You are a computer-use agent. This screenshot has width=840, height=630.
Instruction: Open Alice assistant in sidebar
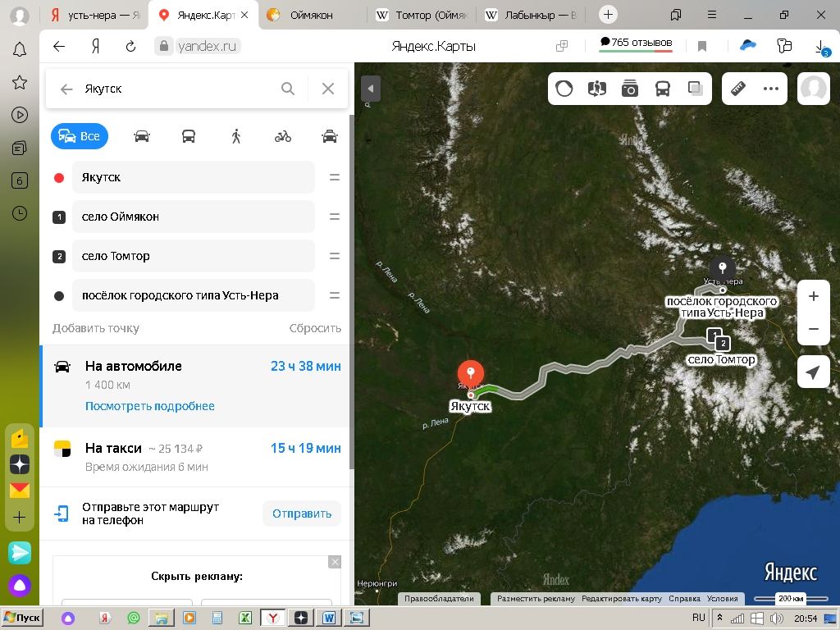tap(20, 586)
